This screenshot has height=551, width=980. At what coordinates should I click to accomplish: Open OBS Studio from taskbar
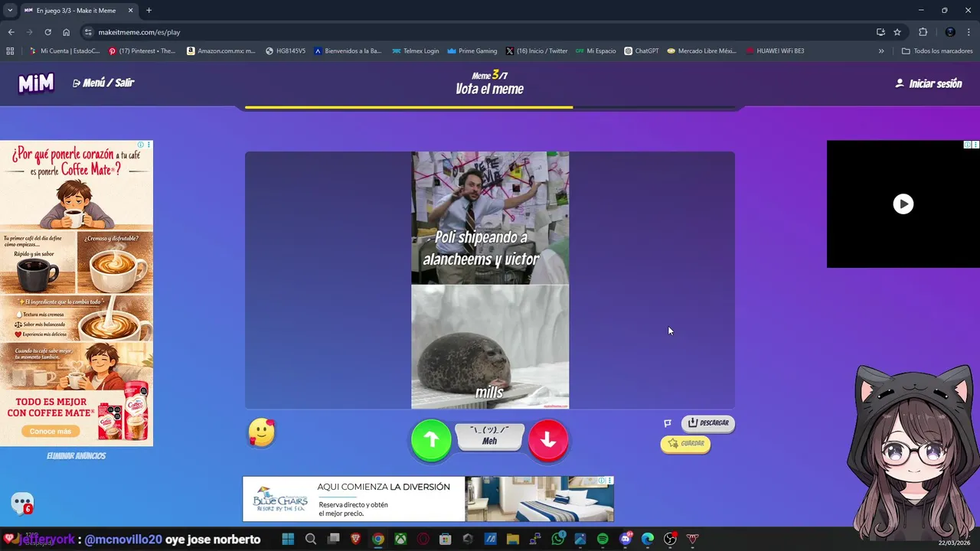tap(670, 540)
